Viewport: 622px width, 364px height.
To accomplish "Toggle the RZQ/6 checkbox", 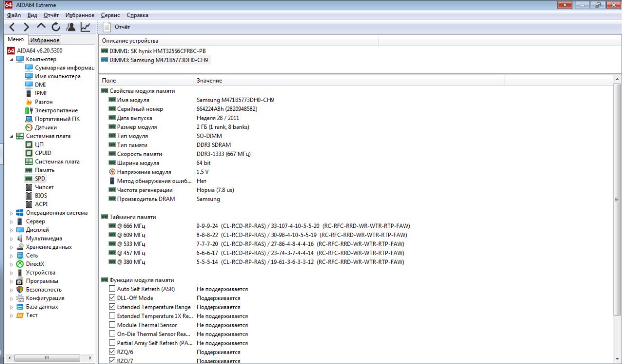I will pyautogui.click(x=112, y=352).
